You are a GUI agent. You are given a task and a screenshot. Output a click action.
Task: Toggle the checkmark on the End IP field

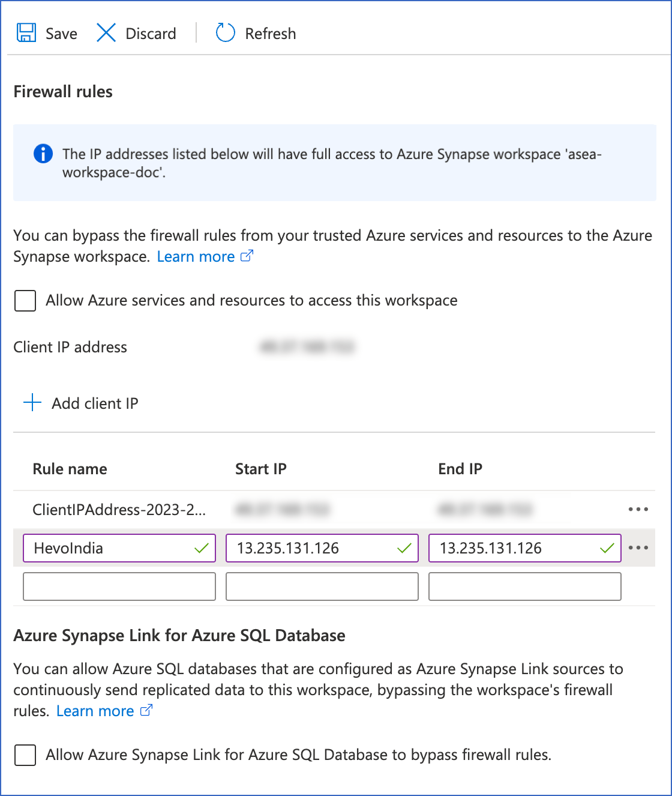(x=606, y=547)
